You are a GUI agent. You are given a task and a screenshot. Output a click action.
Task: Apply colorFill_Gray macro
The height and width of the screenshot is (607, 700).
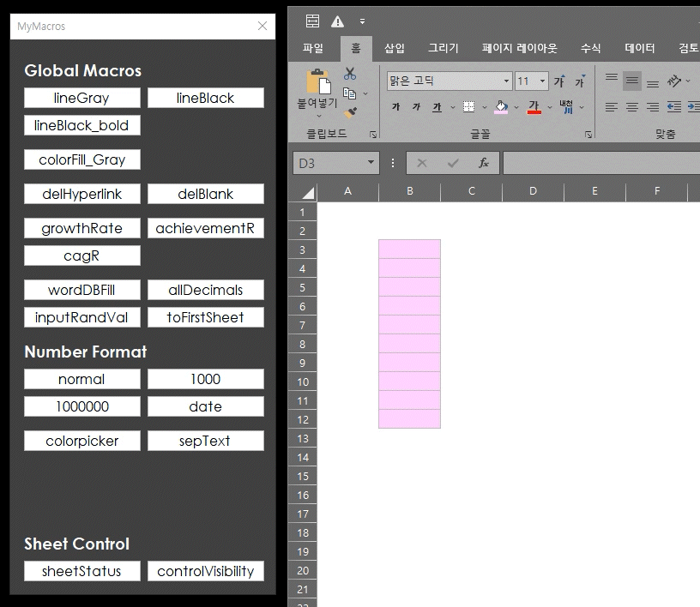click(x=82, y=159)
